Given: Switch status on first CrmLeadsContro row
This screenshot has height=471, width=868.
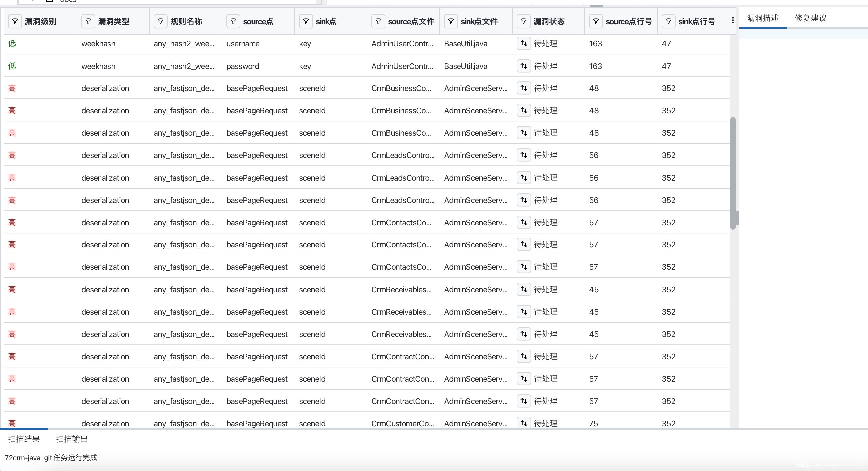Looking at the screenshot, I should click(x=524, y=155).
